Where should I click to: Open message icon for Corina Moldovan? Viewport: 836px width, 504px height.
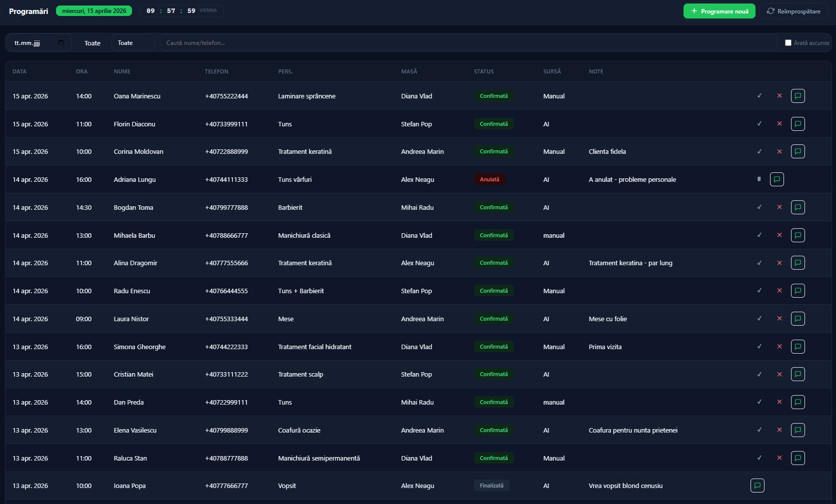[797, 151]
